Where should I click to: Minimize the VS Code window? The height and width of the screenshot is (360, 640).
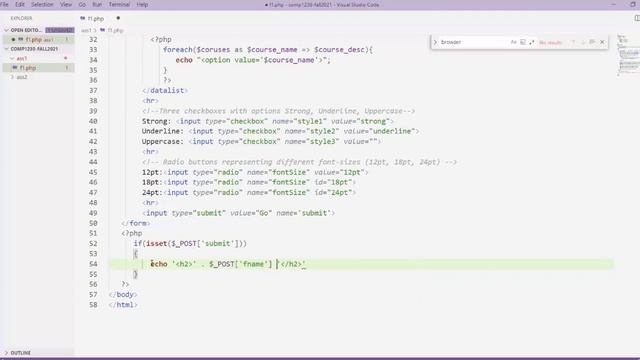pos(613,4)
